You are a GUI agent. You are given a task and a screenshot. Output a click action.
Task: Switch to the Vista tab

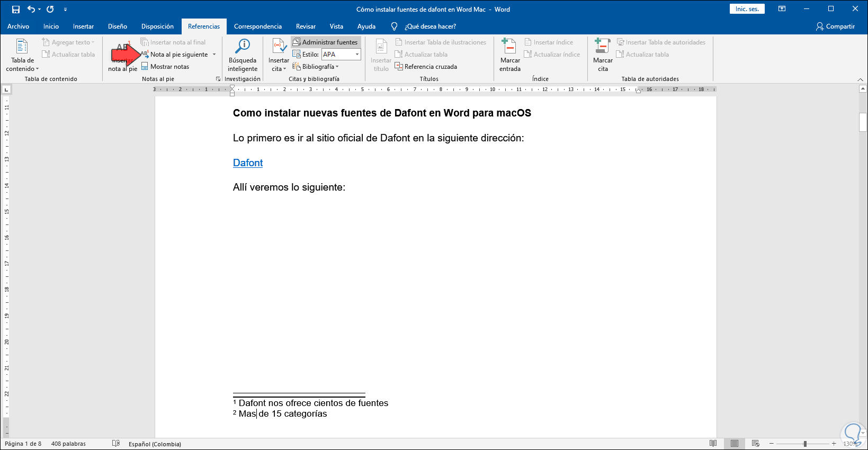[x=336, y=26]
